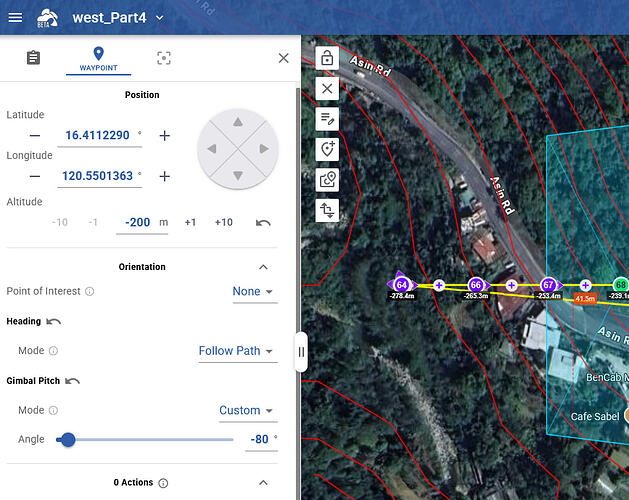Viewport: 629px width, 500px height.
Task: Open the Point of Interest None dropdown
Action: click(x=254, y=291)
